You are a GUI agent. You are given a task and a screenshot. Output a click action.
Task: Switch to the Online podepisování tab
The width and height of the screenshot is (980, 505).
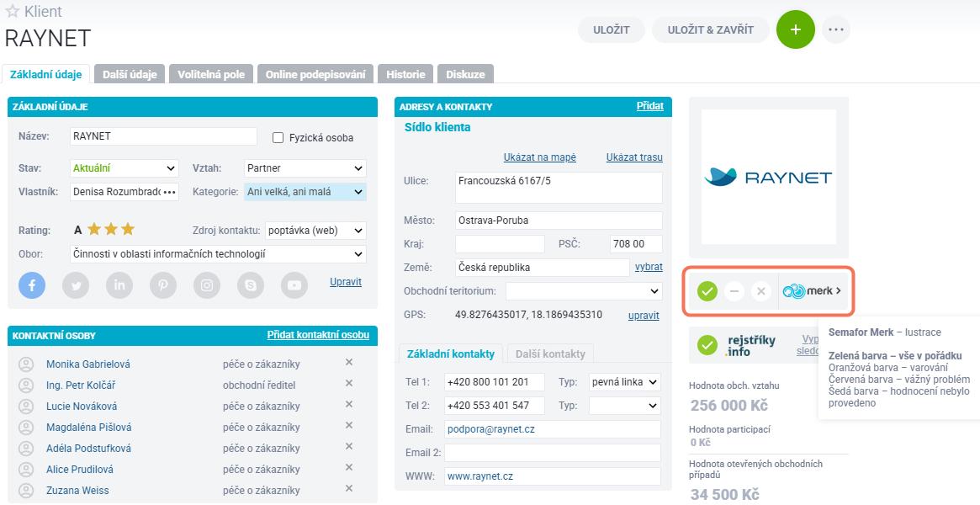315,74
